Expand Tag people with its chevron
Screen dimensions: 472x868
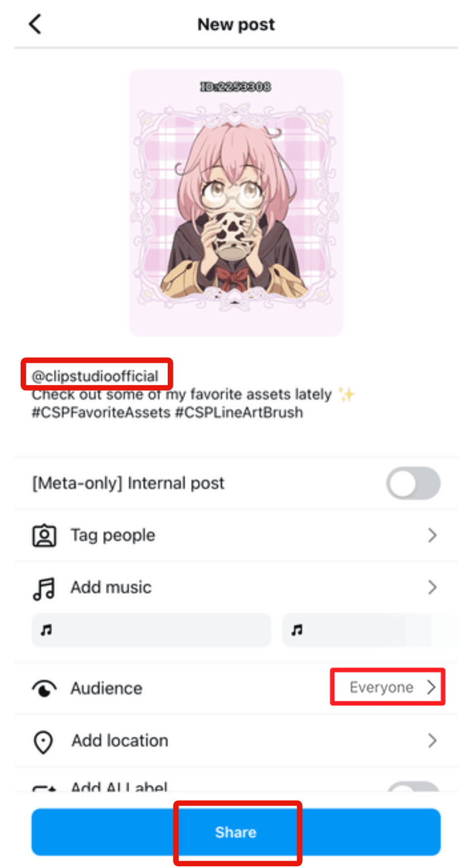click(432, 535)
